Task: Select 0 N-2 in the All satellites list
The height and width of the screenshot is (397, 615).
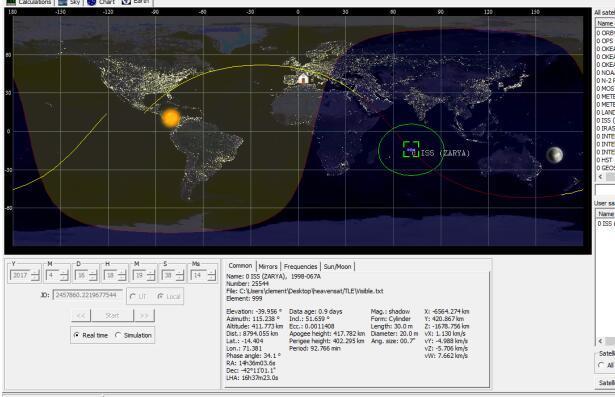Action: click(x=605, y=81)
